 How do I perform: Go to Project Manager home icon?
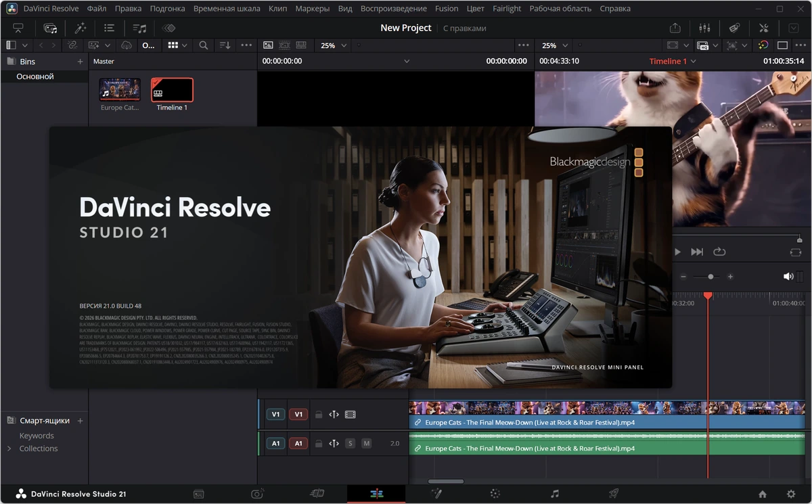click(x=763, y=494)
